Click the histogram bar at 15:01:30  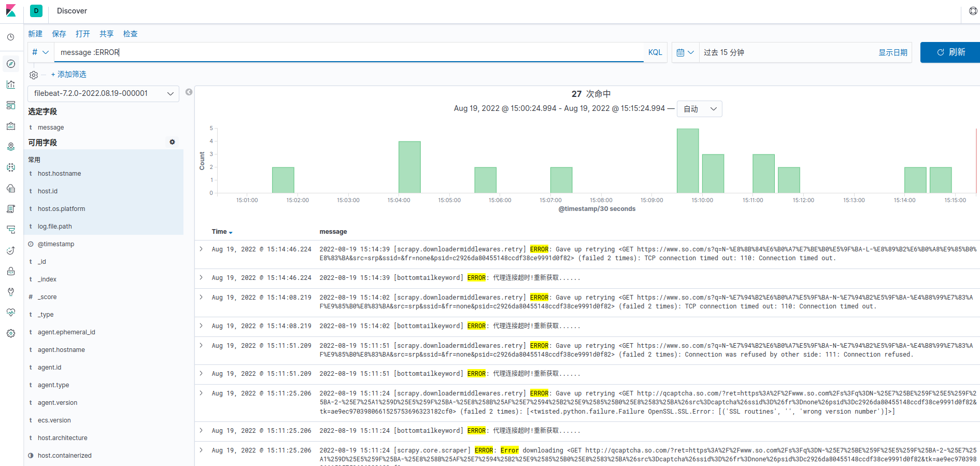pos(283,180)
